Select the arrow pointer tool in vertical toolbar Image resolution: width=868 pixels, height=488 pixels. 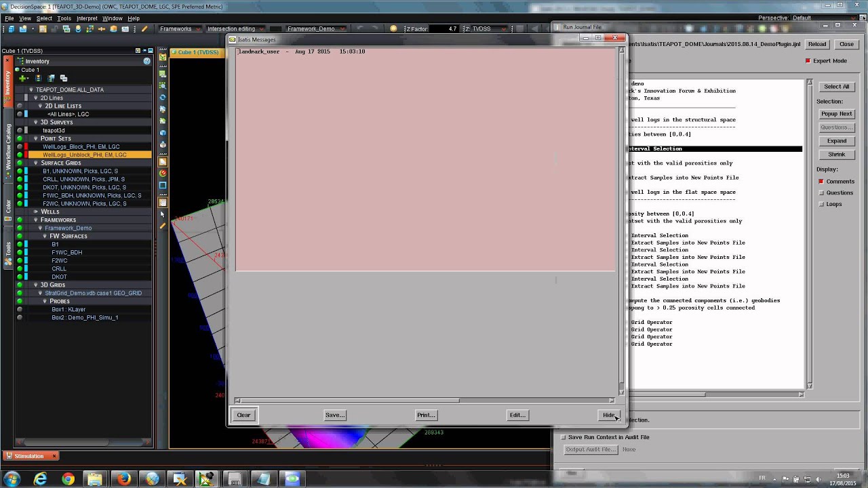click(x=163, y=214)
